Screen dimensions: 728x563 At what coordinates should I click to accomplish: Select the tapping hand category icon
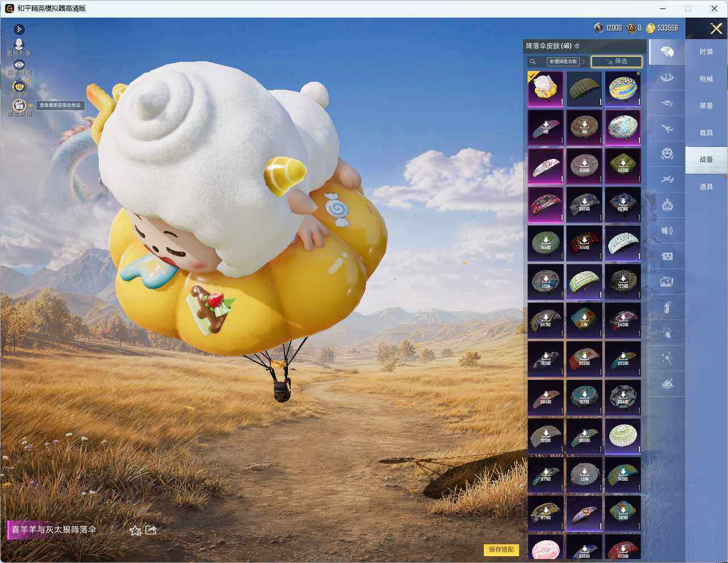tap(667, 333)
